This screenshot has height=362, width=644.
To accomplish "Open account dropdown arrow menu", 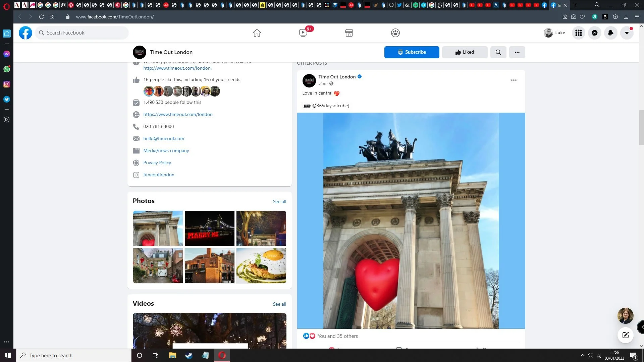I will pos(627,33).
